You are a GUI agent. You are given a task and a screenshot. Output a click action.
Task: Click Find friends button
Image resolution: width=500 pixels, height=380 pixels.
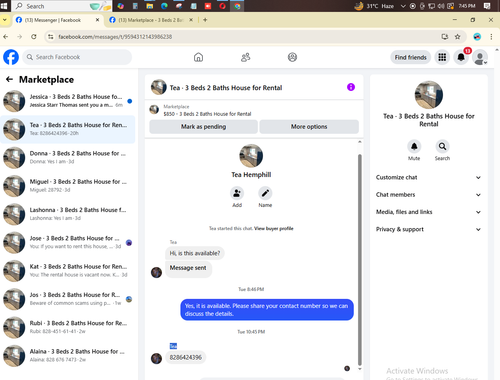pyautogui.click(x=411, y=57)
